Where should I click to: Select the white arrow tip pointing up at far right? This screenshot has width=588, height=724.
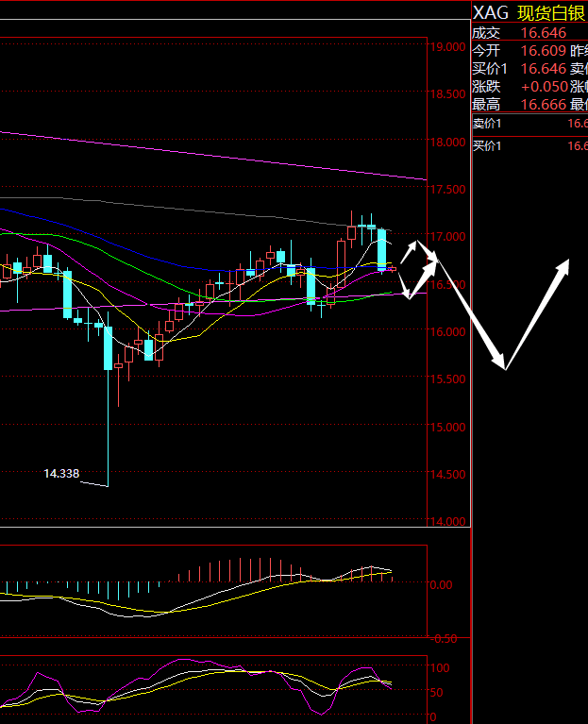(565, 263)
